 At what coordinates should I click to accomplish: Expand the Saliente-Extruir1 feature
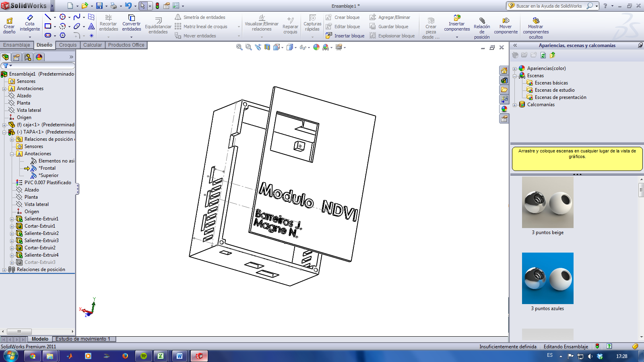12,219
